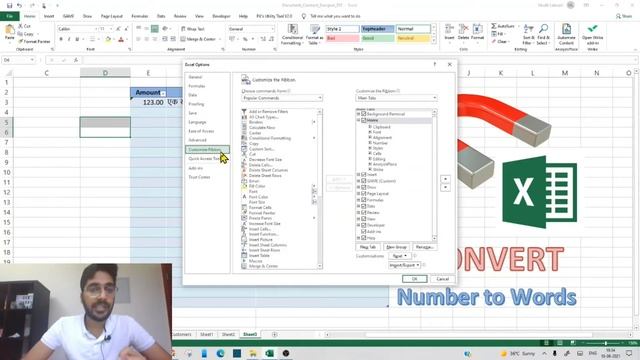Open Excel from the Windows taskbar

tap(269, 353)
